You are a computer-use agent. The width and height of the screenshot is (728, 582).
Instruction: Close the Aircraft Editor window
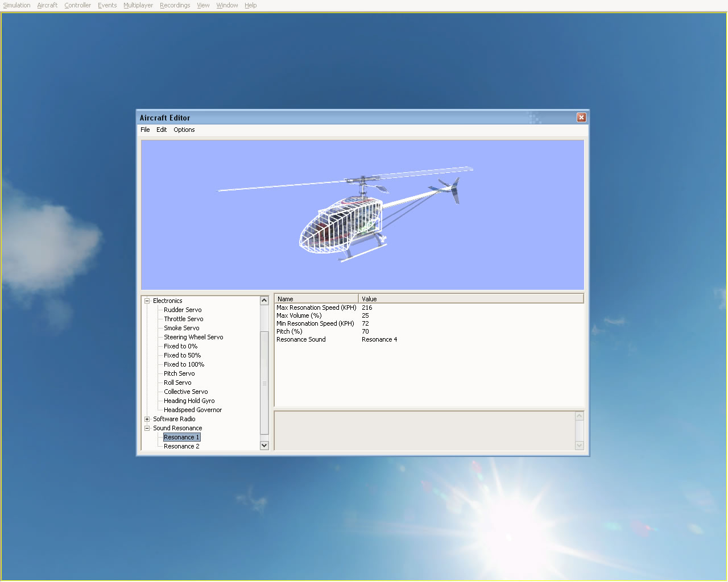tap(581, 117)
